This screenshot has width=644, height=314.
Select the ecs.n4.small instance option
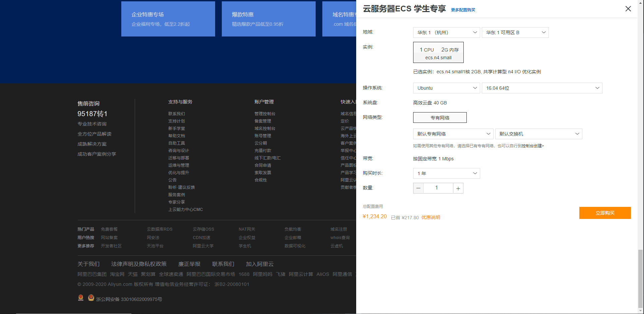pos(438,53)
